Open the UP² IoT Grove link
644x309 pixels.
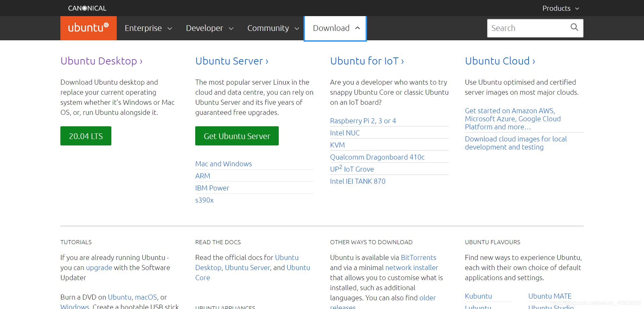click(x=352, y=169)
